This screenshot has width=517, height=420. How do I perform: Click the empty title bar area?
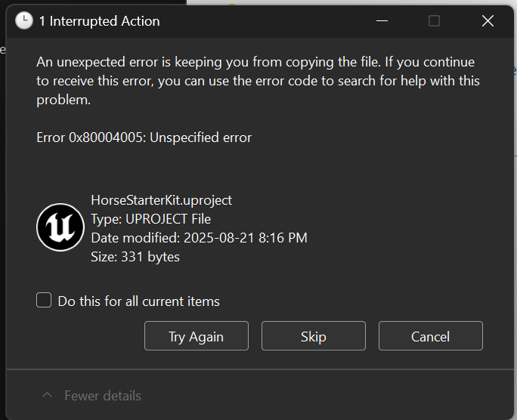pyautogui.click(x=265, y=21)
